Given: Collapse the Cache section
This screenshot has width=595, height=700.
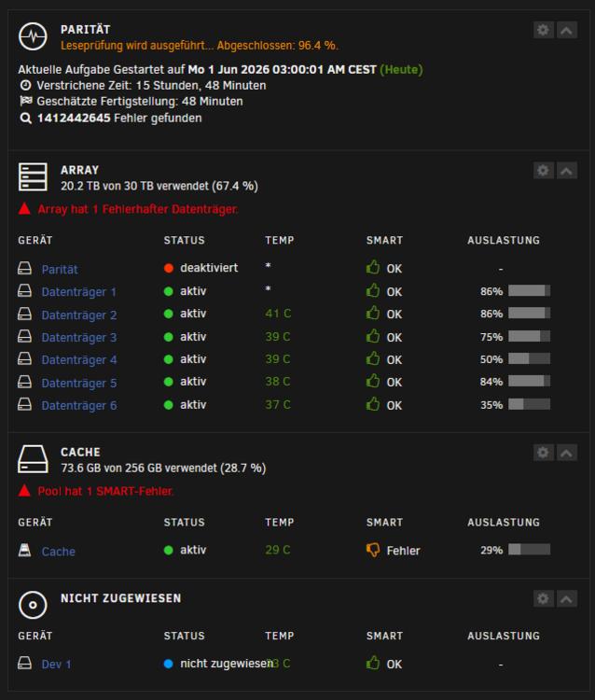Looking at the screenshot, I should point(566,453).
